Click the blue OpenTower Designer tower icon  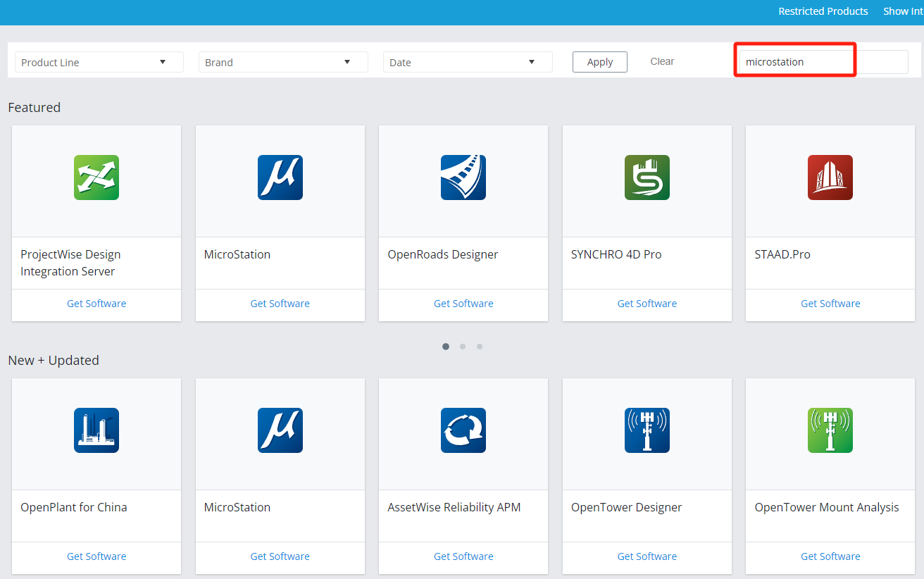pyautogui.click(x=647, y=430)
